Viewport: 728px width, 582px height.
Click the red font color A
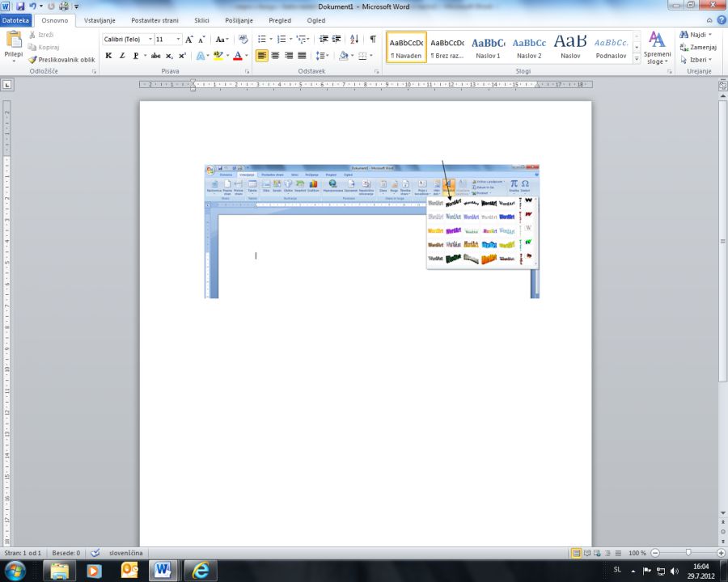pyautogui.click(x=238, y=56)
